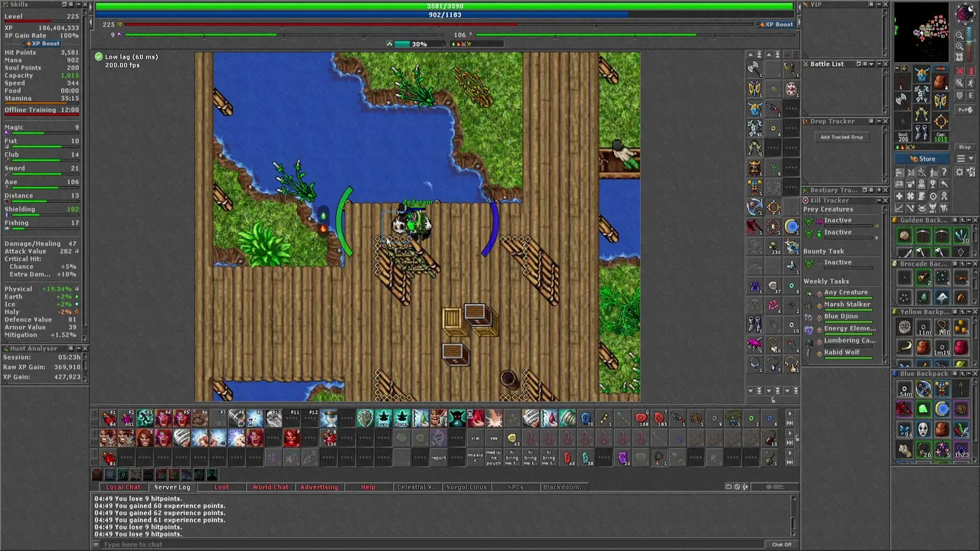Click the XP Boost button in top bar
980x551 pixels.
pyautogui.click(x=776, y=24)
